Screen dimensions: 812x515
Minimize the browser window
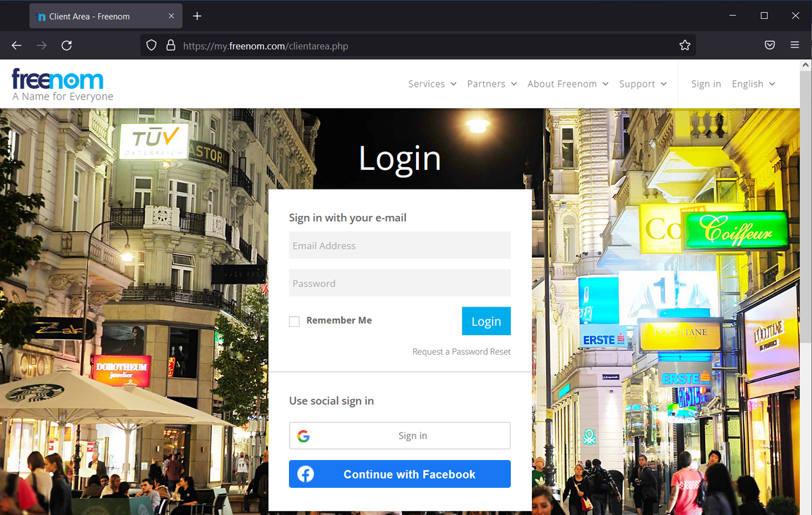point(733,16)
